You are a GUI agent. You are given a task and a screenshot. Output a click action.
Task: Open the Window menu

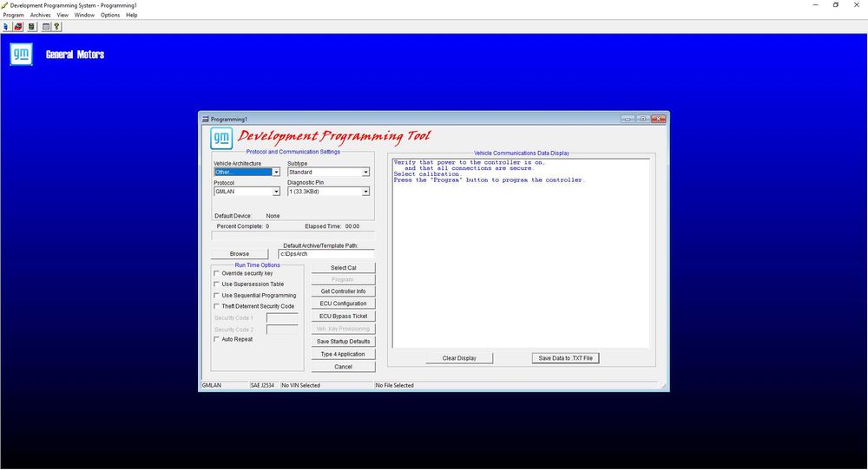coord(84,15)
